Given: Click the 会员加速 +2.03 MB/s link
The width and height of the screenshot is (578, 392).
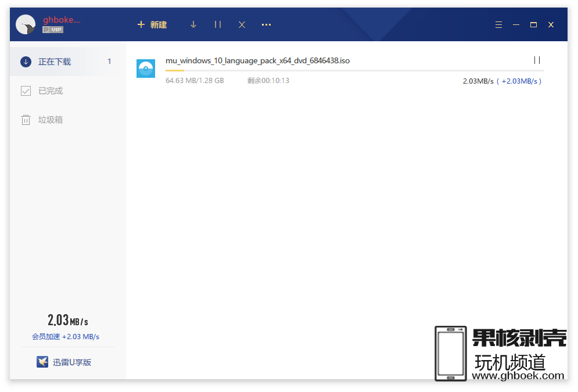Looking at the screenshot, I should 66,337.
